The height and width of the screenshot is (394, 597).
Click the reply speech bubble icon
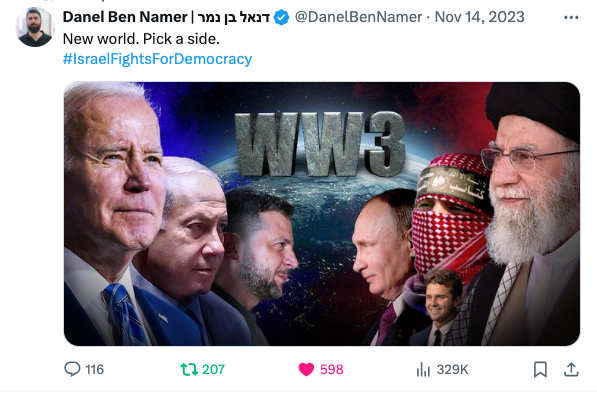(x=72, y=369)
